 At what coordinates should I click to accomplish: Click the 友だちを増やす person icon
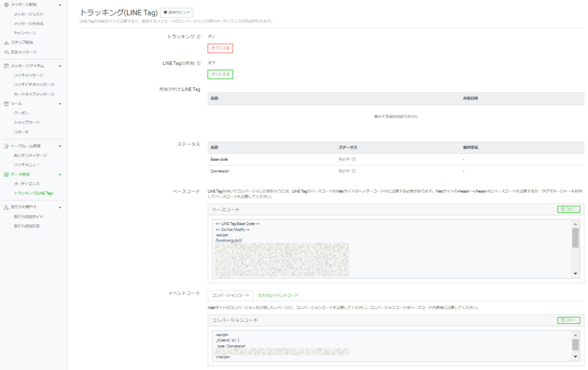6,207
